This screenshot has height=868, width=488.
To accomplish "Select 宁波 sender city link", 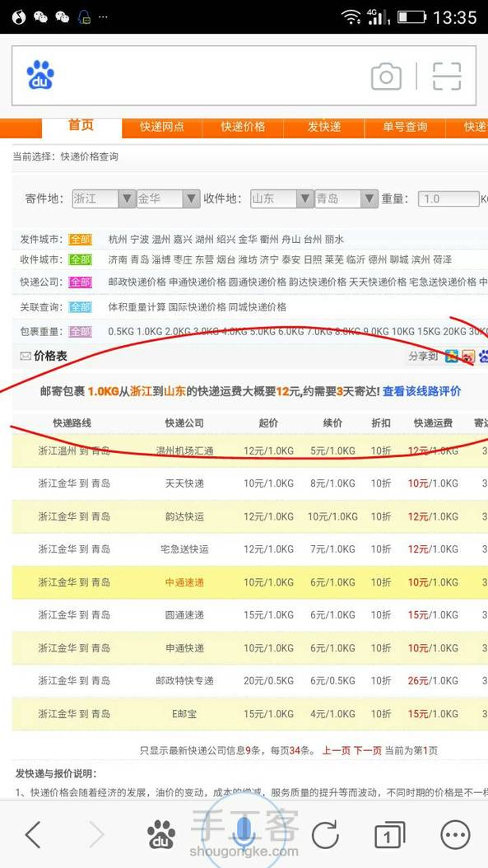I will (x=139, y=240).
